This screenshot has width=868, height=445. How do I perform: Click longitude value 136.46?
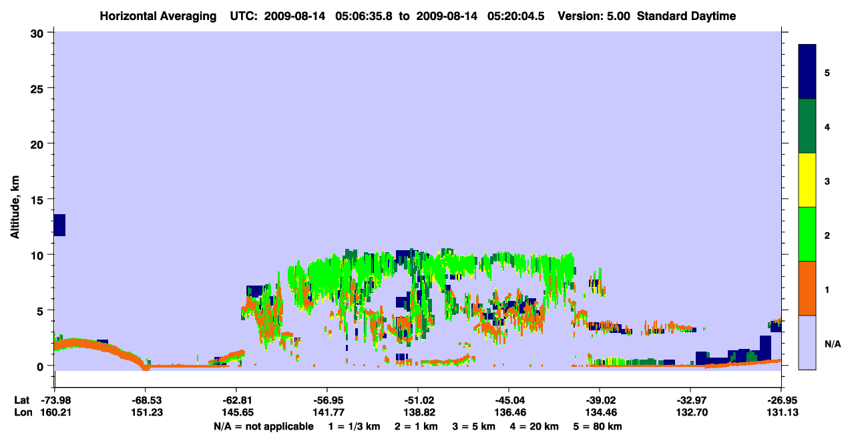[509, 413]
